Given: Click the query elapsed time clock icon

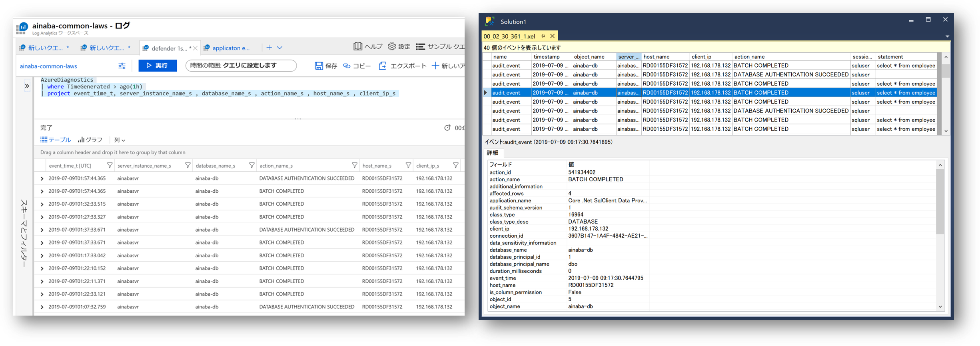Looking at the screenshot, I should [447, 128].
